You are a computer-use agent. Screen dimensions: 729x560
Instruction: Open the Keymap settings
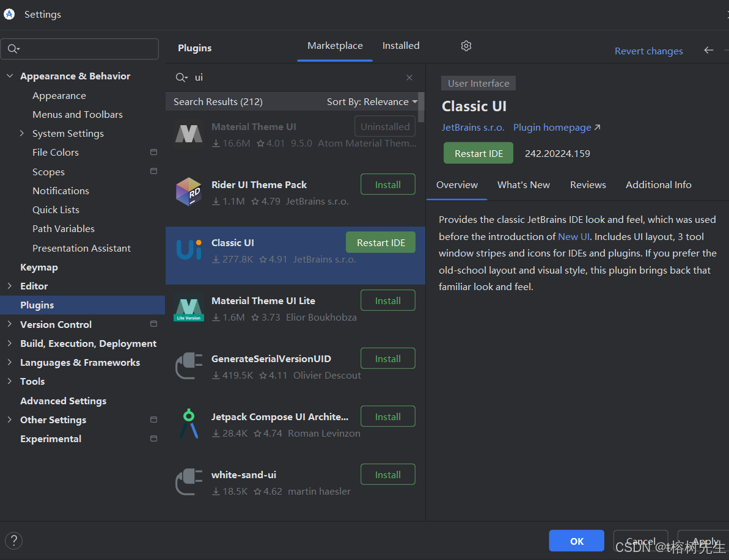(x=39, y=267)
